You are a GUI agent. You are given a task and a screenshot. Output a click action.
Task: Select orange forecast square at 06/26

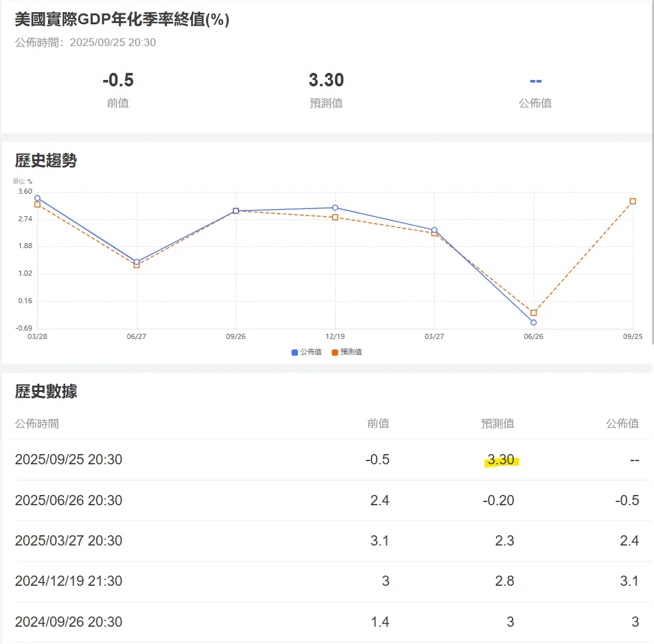point(533,313)
